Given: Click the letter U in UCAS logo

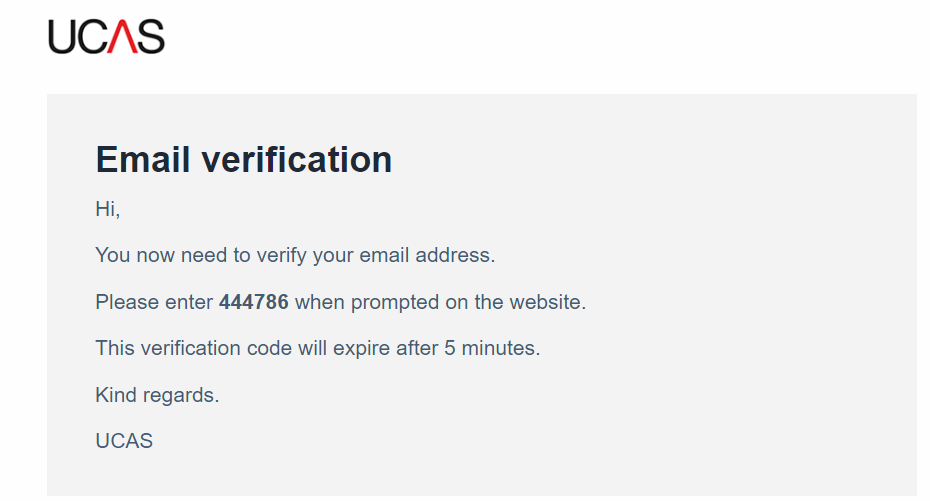Looking at the screenshot, I should click(62, 37).
